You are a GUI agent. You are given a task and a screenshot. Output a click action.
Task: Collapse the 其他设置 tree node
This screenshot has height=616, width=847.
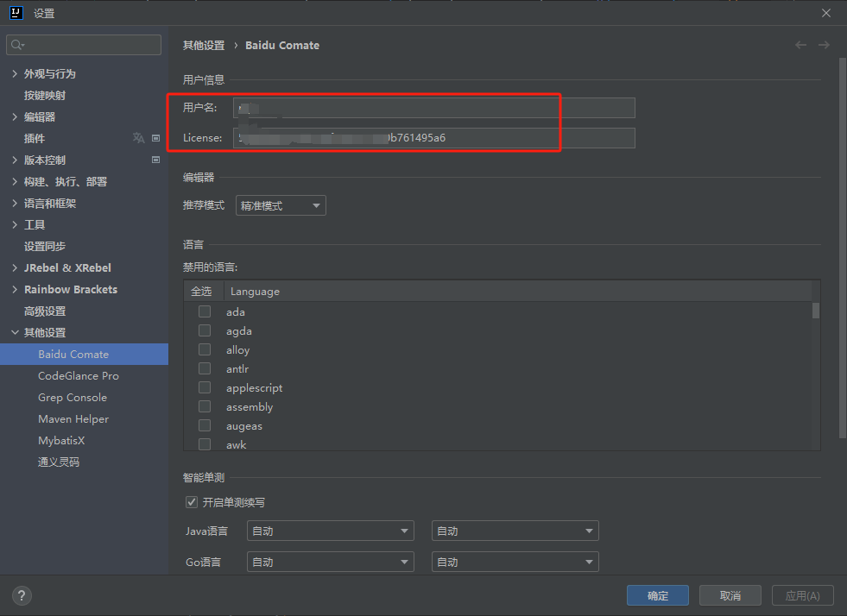click(15, 332)
